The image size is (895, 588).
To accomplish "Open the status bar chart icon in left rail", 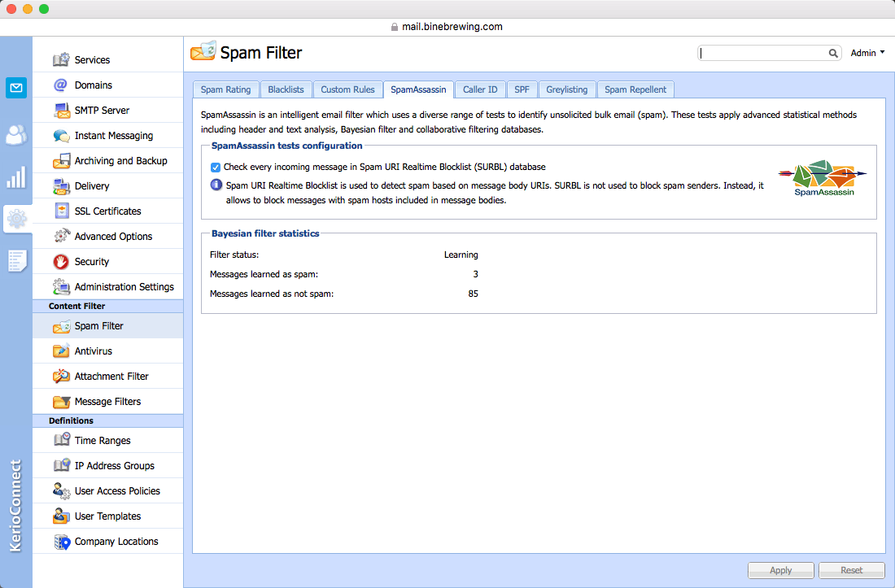I will point(16,177).
